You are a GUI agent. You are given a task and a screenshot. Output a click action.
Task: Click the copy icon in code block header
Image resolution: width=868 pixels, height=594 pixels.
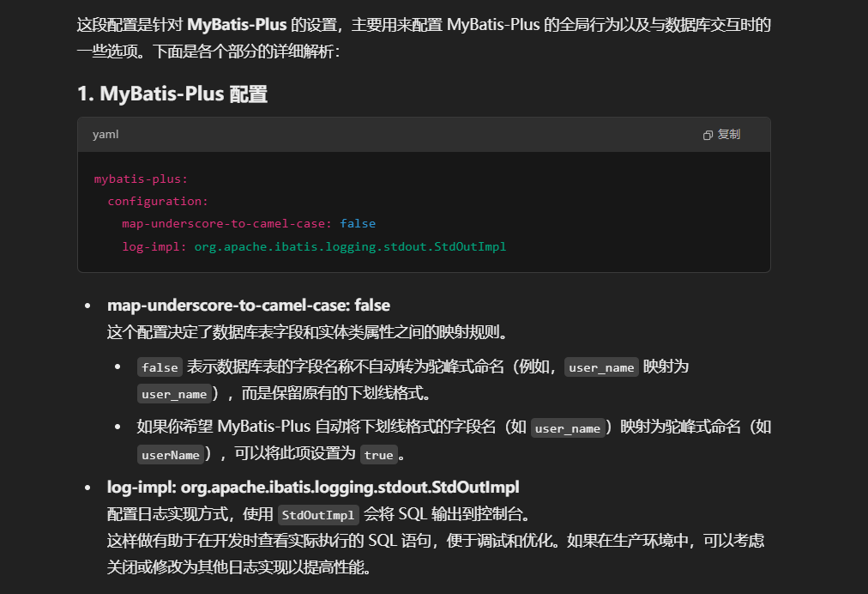click(708, 136)
